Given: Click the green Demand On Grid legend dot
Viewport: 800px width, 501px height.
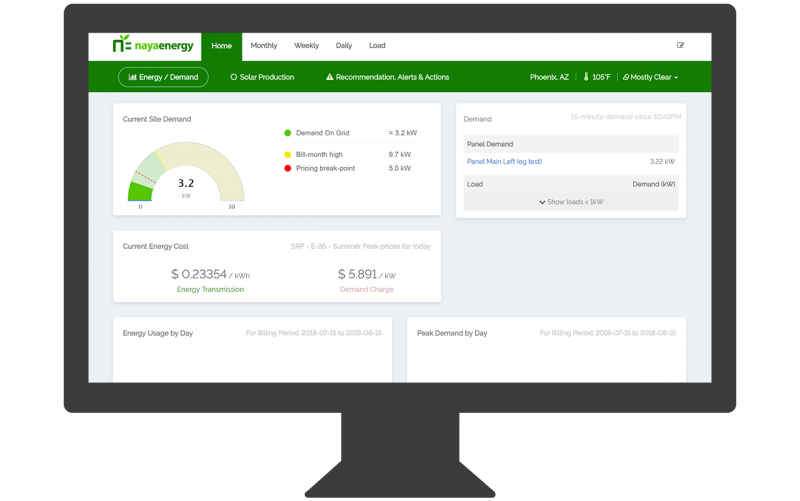Looking at the screenshot, I should coord(288,132).
